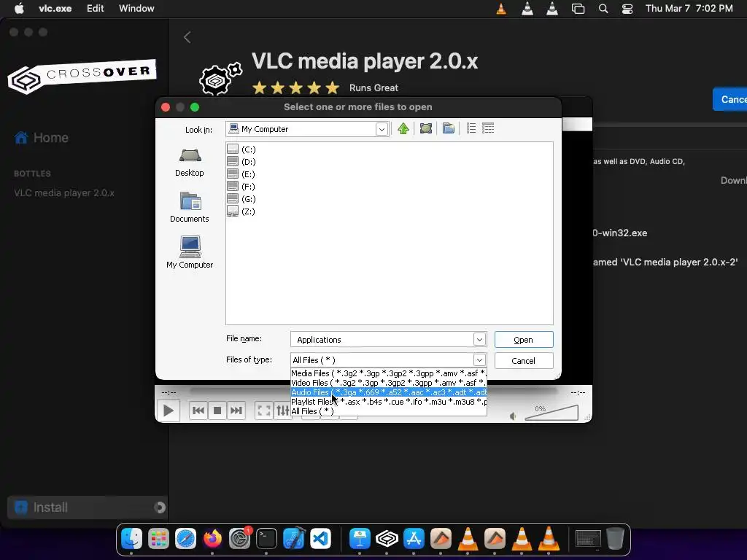
Task: Select VLC media player 2.0.x bottle
Action: pyautogui.click(x=64, y=192)
